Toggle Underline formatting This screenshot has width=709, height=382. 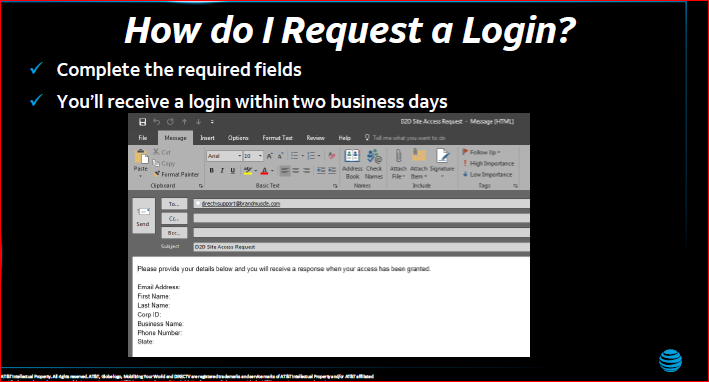pyautogui.click(x=233, y=170)
